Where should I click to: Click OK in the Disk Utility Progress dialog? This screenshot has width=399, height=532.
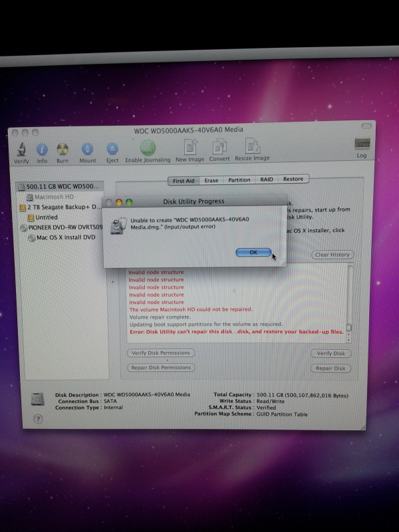(x=253, y=253)
